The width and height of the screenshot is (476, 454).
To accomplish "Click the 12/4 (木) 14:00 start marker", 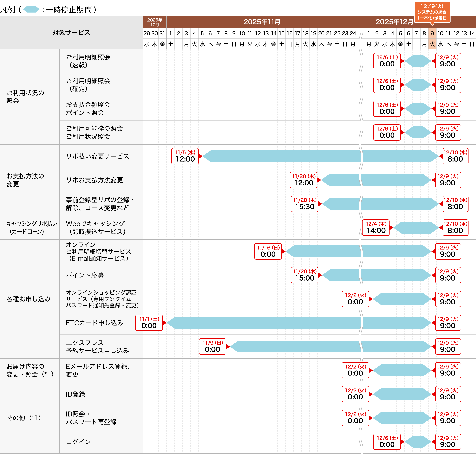I will click(376, 227).
